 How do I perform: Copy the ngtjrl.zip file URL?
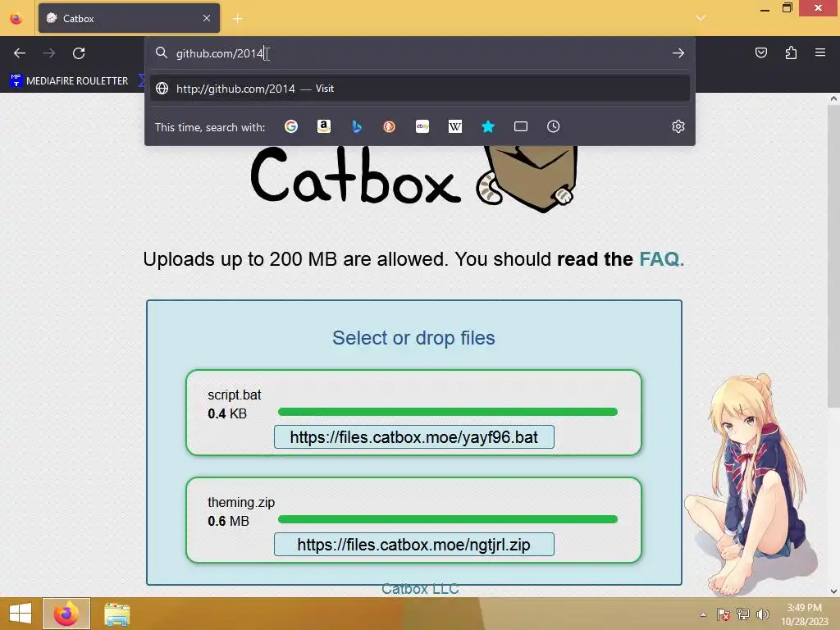[413, 545]
